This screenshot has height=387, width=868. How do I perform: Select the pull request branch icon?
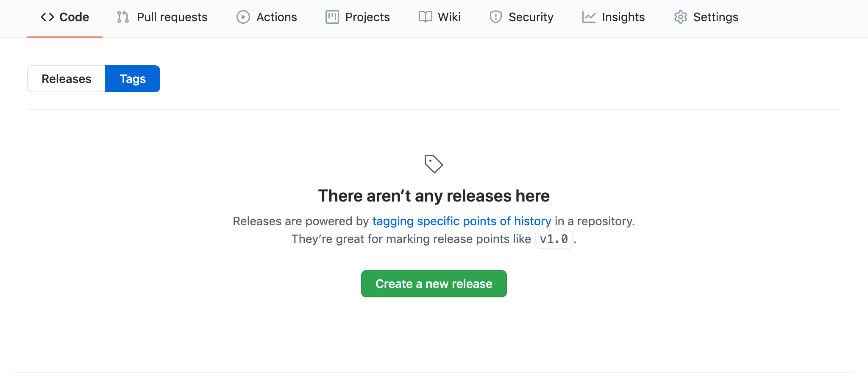pos(122,17)
